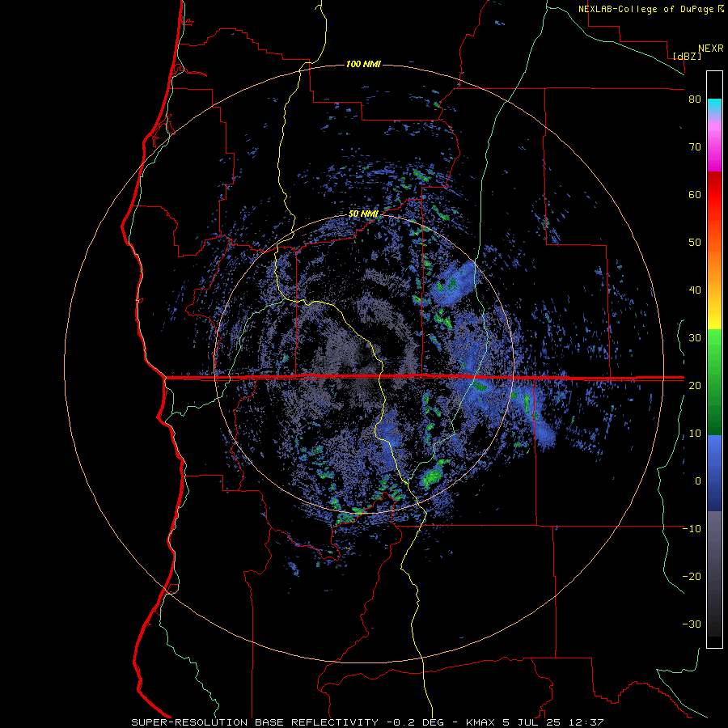Click the 50 value on the dBZ scale
This screenshot has height=728, width=728.
pyautogui.click(x=695, y=243)
